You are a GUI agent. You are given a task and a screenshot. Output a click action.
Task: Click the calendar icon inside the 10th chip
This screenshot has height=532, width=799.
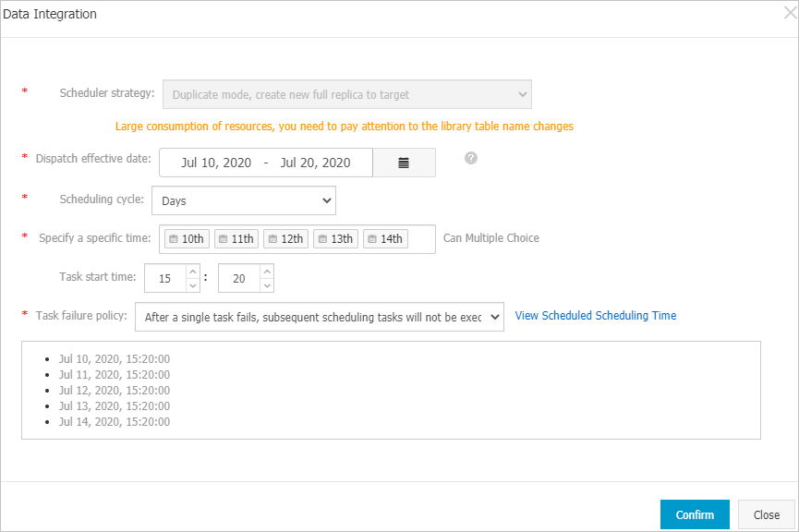point(176,237)
